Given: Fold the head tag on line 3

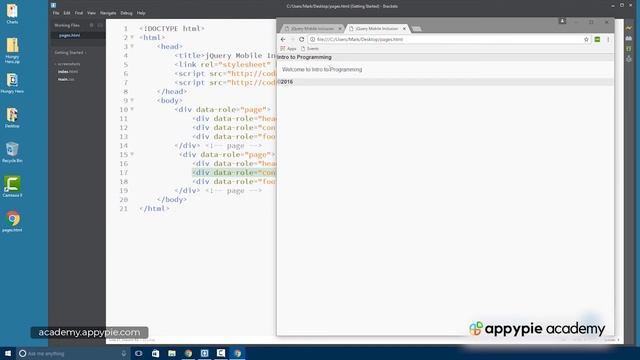Looking at the screenshot, I should pos(132,46).
